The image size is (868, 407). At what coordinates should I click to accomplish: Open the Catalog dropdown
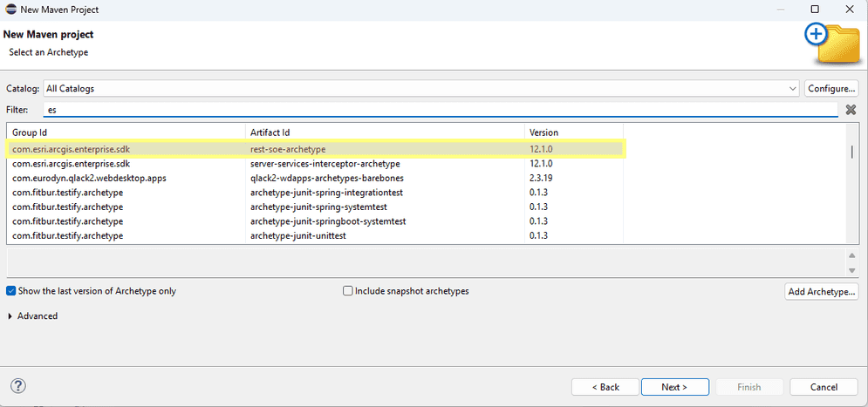pos(421,88)
